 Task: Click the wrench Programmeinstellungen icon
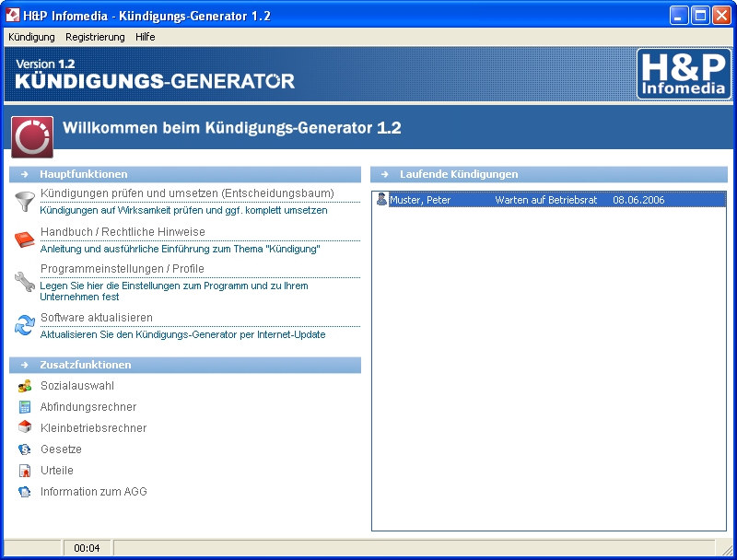pos(25,282)
